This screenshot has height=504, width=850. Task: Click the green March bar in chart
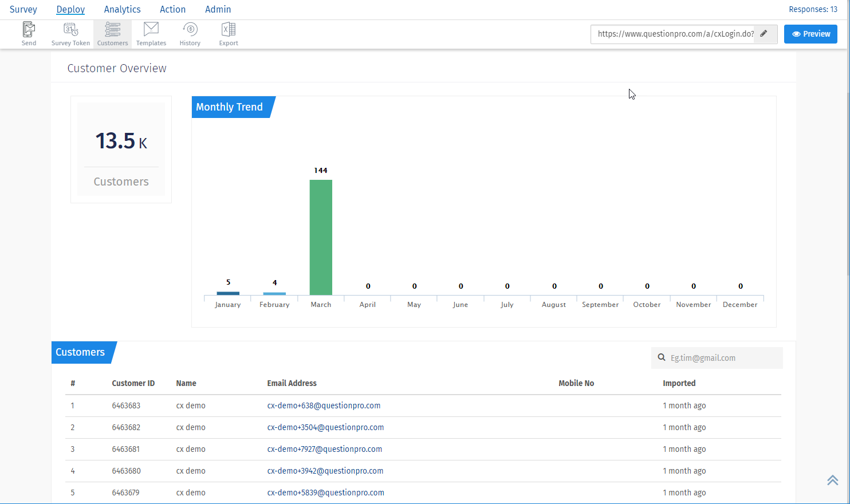[x=321, y=237]
